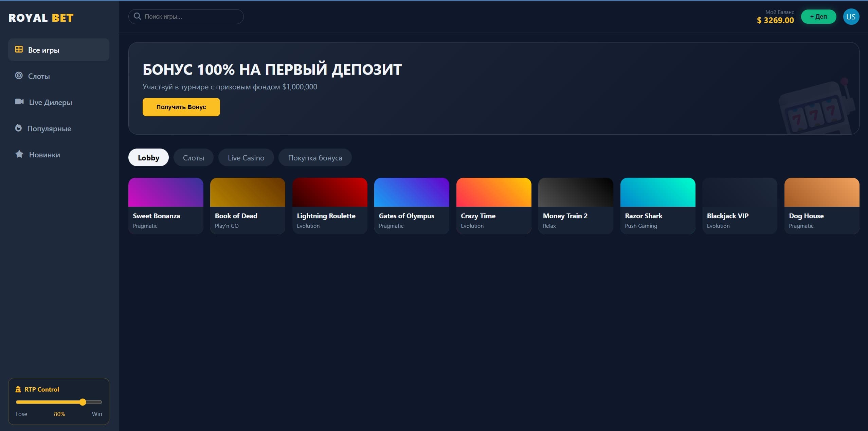Switch to the Live Casino tab
Screen dimensions: 868x431
pos(246,157)
